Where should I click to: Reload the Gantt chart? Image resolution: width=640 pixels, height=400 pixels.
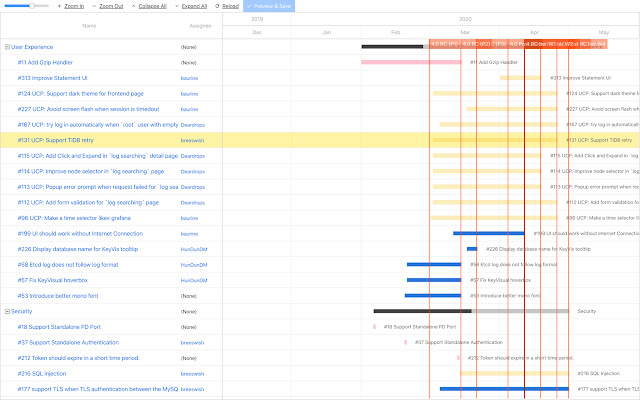(227, 6)
